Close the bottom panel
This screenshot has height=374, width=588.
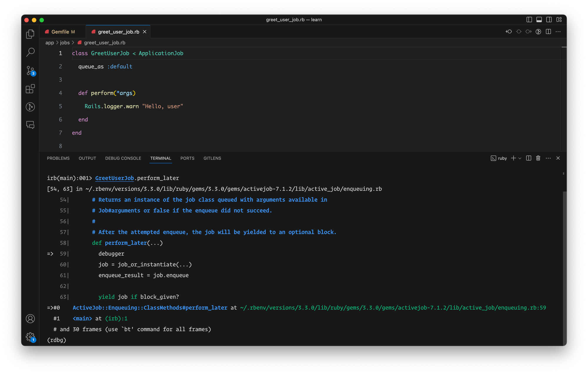coord(558,158)
